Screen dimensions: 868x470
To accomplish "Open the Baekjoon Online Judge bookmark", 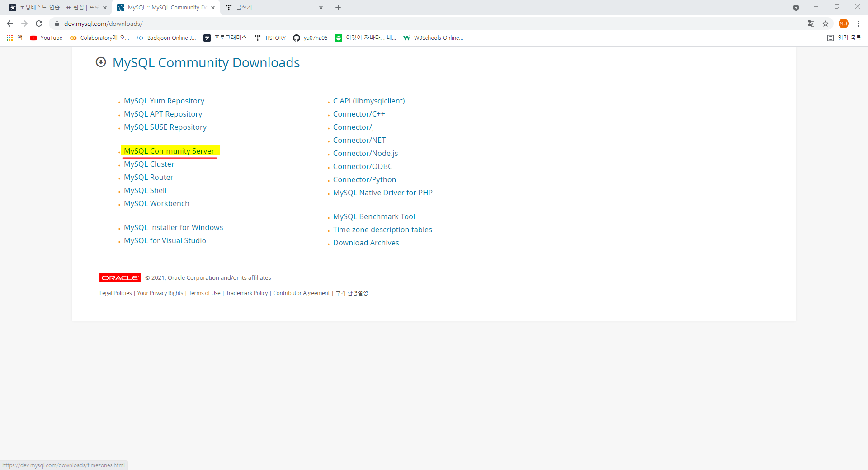I will pyautogui.click(x=166, y=38).
